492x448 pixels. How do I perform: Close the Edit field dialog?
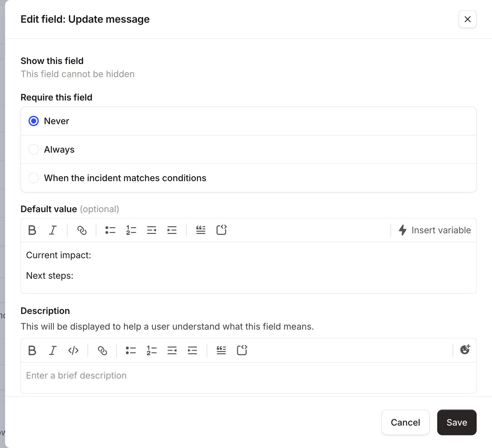click(x=468, y=19)
